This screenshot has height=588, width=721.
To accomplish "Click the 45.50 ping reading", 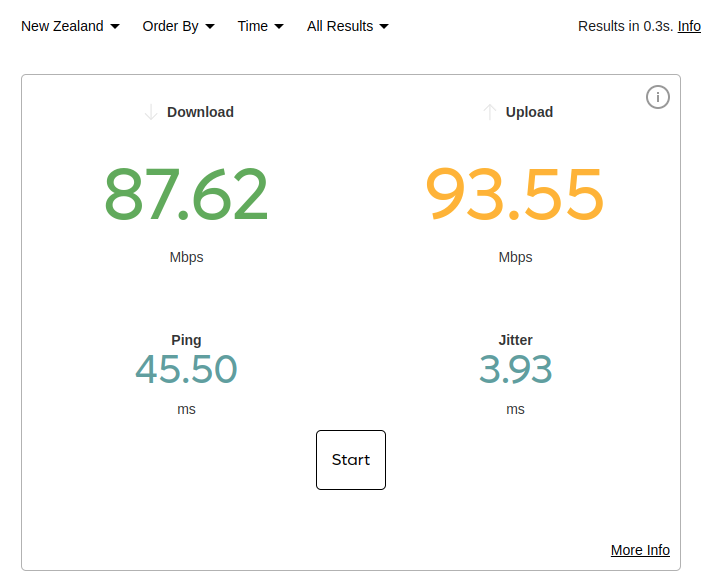I will pos(186,370).
